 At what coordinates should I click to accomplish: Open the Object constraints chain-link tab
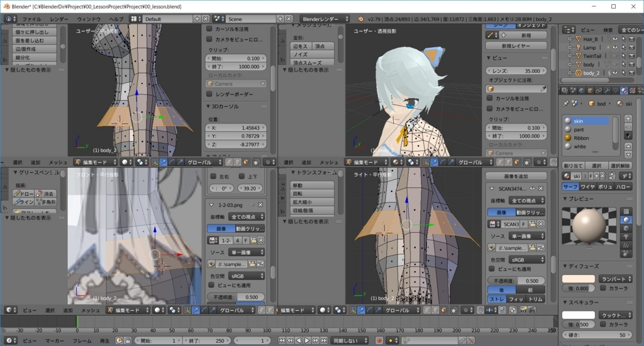(599, 91)
